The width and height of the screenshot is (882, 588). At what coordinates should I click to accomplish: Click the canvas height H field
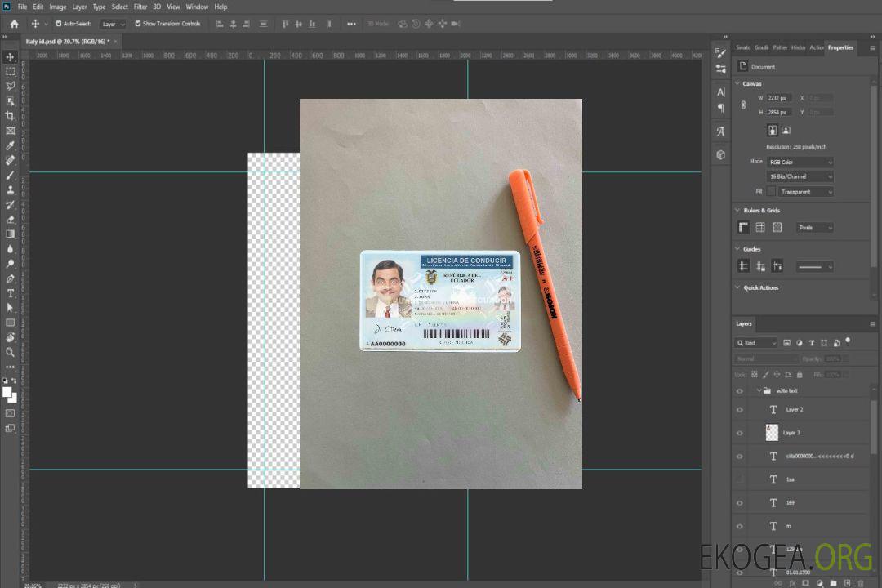click(780, 113)
